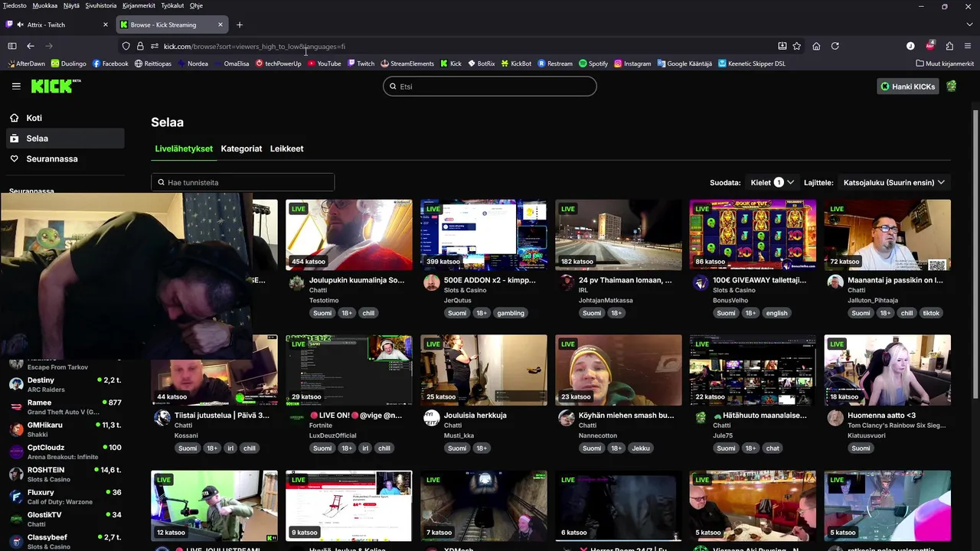Open the Kirjanmerkit menu

click(x=139, y=5)
